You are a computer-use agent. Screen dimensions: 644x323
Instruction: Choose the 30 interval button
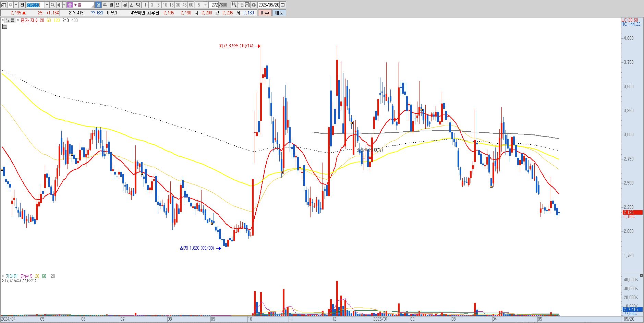point(178,5)
